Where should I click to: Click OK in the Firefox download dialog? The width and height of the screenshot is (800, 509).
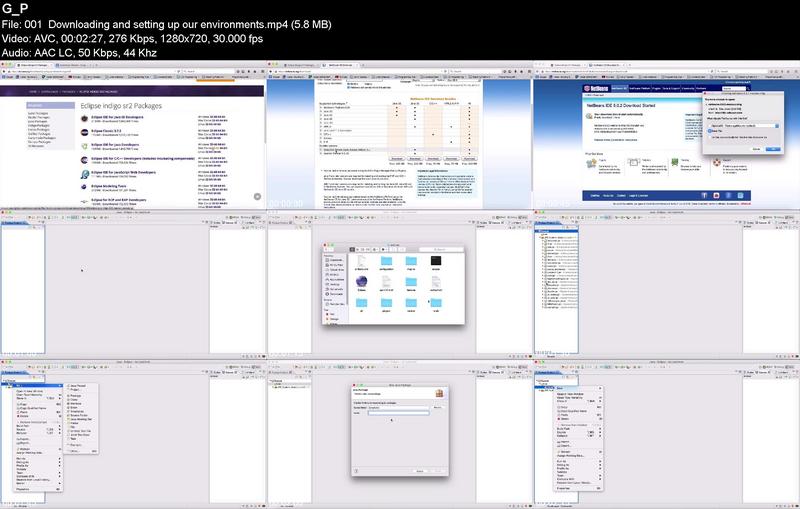[x=772, y=149]
